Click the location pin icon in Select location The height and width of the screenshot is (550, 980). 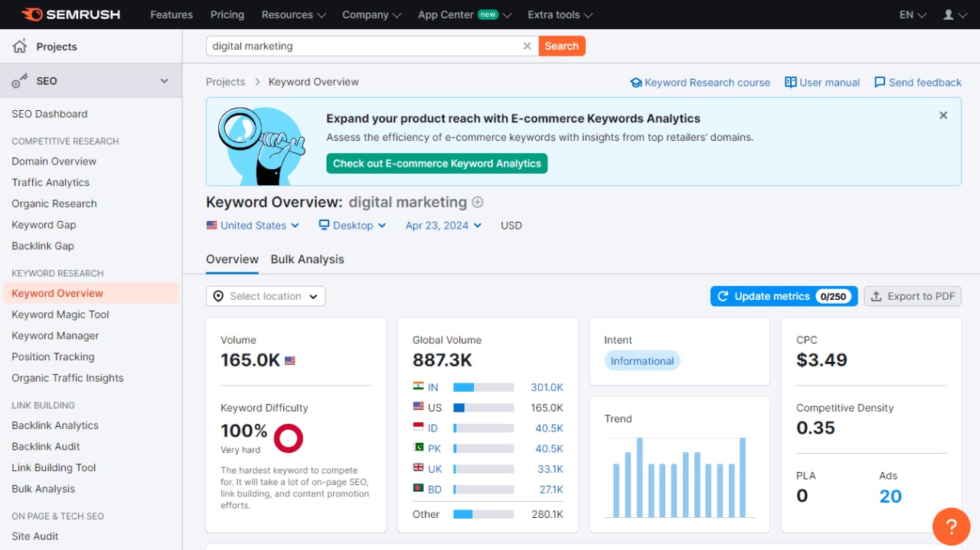point(218,296)
